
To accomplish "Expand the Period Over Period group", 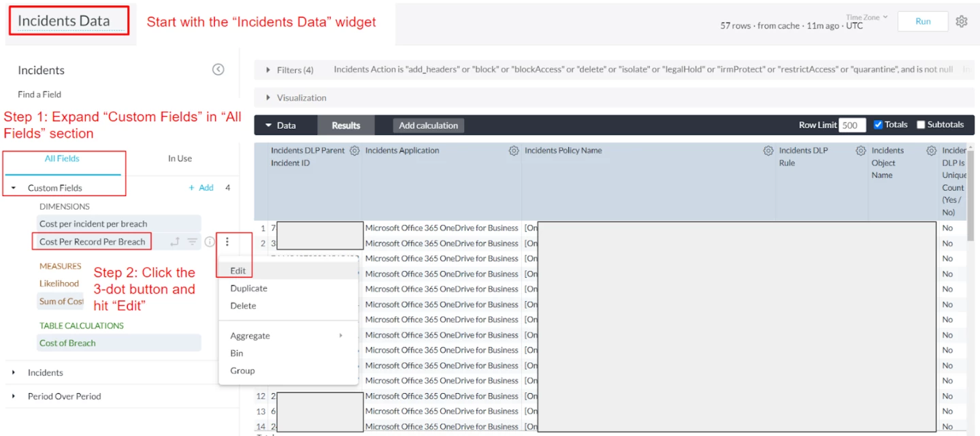I will (14, 396).
